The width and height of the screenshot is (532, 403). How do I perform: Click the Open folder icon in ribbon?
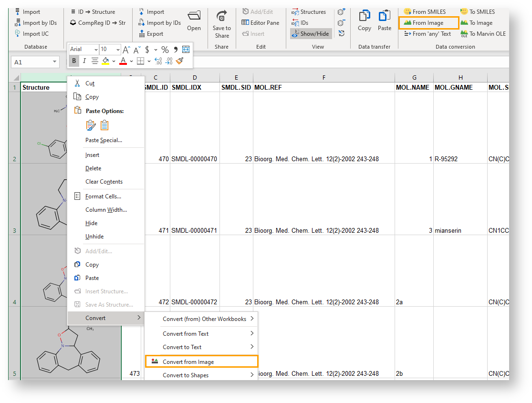(x=194, y=21)
